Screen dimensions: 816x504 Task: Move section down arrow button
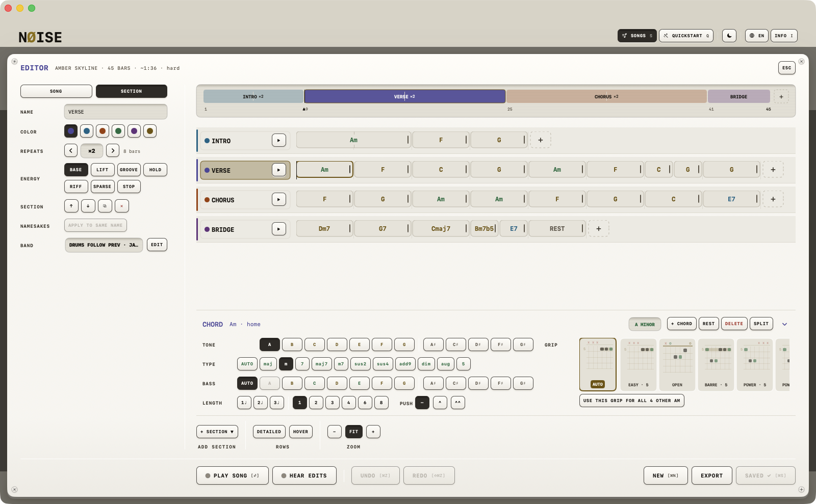(88, 206)
